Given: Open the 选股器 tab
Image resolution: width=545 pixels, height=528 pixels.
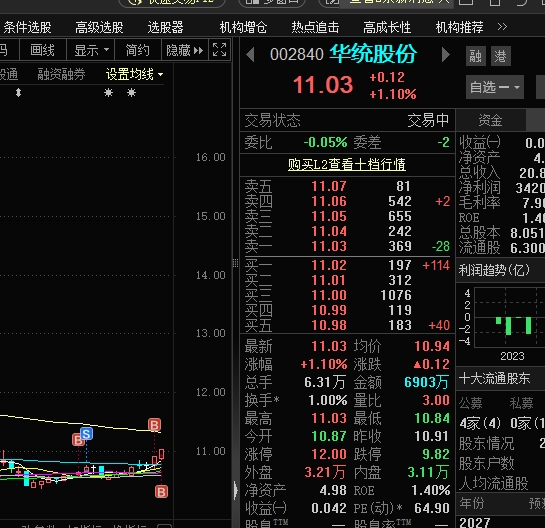Looking at the screenshot, I should tap(165, 27).
